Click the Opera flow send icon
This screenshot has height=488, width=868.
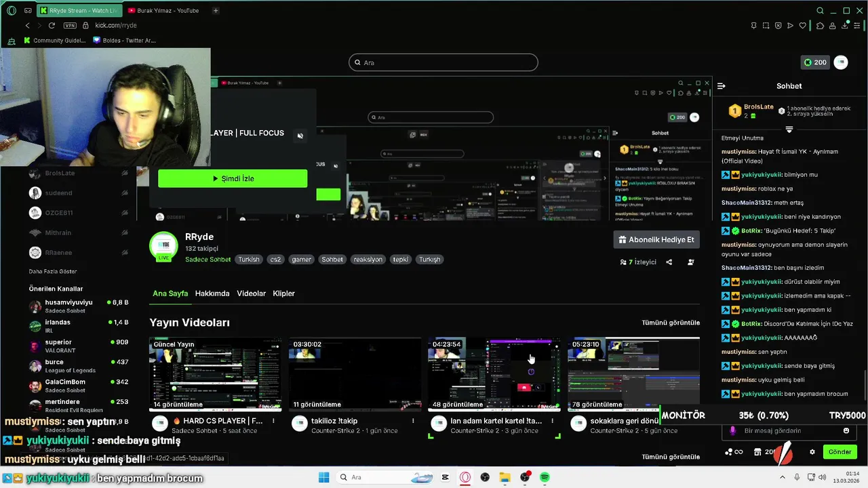(x=791, y=26)
